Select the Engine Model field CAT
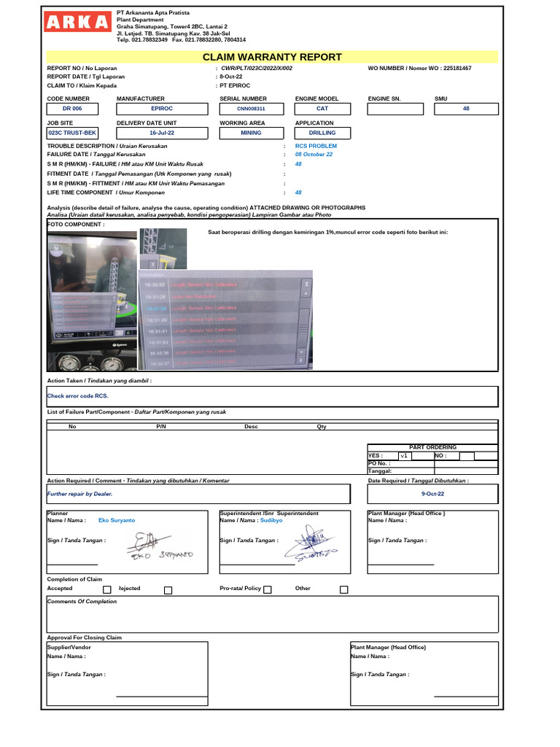560x747 pixels. click(322, 109)
